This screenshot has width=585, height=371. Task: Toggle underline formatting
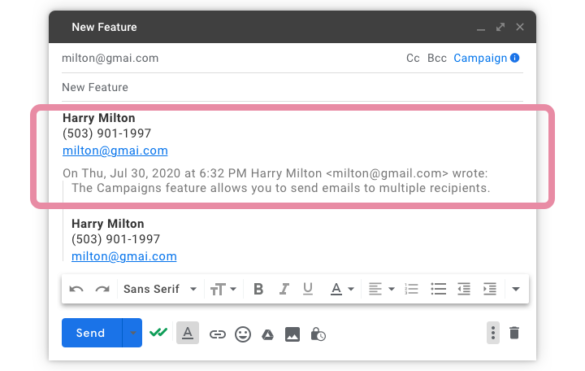coord(308,289)
